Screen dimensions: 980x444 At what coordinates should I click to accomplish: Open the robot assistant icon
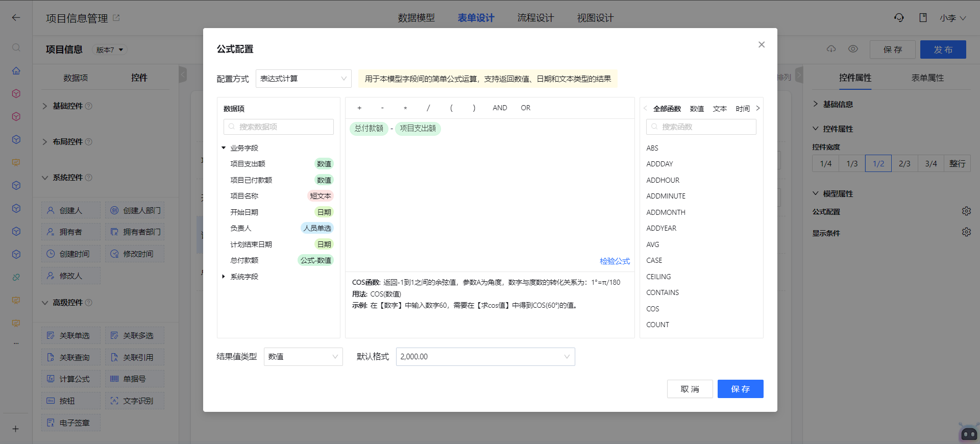(968, 433)
